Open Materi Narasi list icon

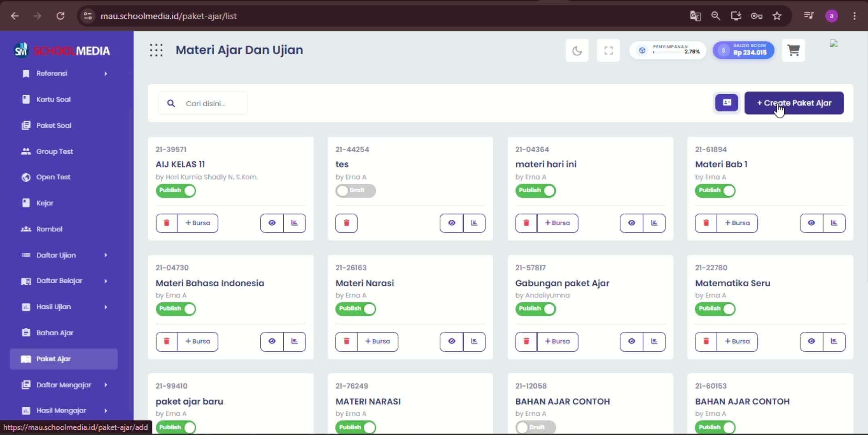tap(474, 342)
